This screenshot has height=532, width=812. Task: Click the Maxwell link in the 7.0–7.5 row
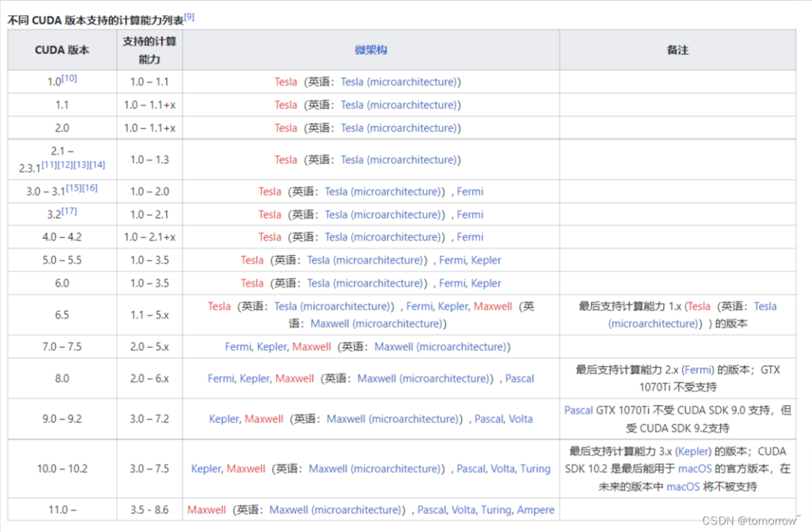(x=312, y=346)
